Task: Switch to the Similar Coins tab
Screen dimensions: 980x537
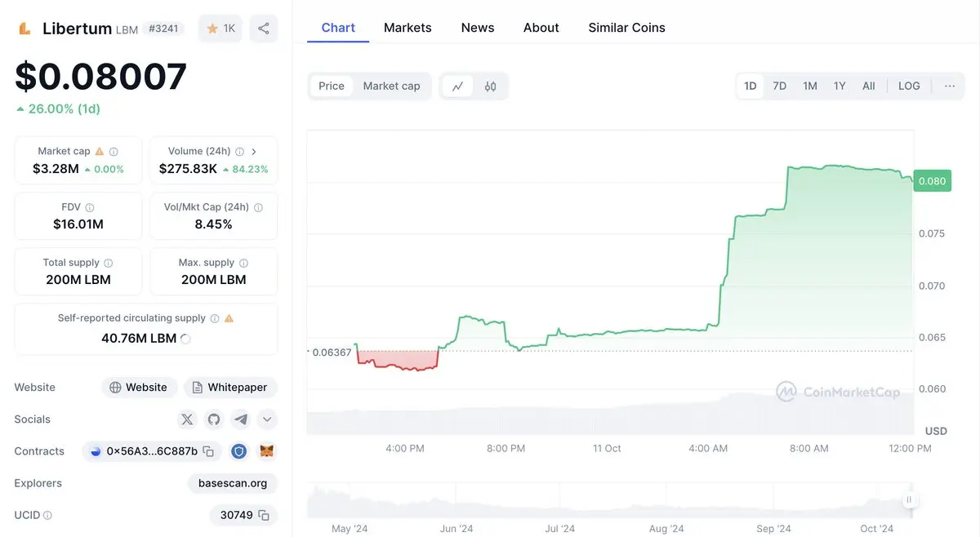Action: coord(627,28)
